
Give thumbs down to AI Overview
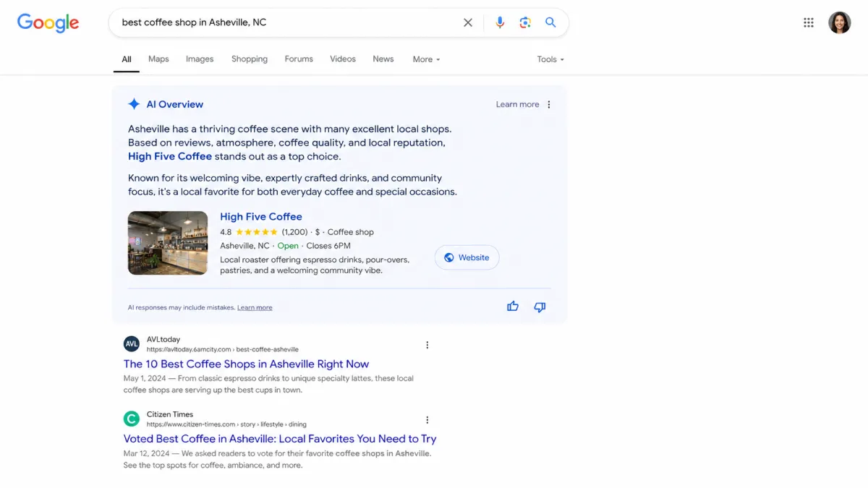click(540, 307)
